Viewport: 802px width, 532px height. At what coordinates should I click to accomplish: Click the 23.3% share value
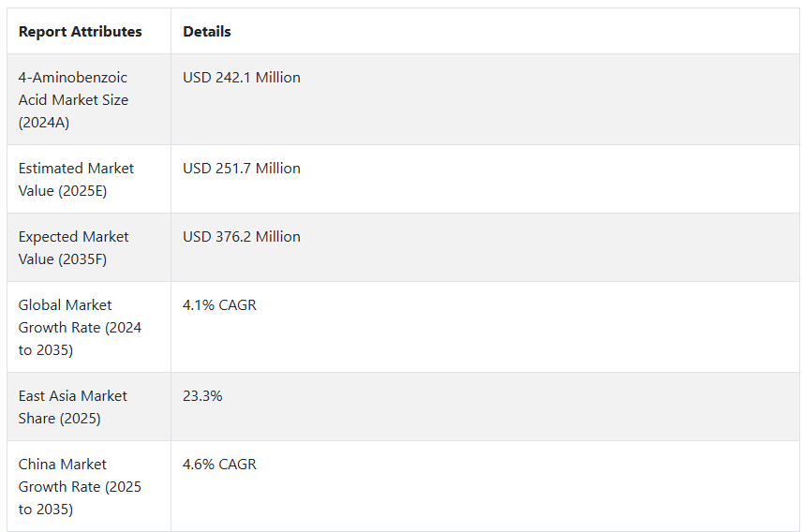(x=202, y=396)
